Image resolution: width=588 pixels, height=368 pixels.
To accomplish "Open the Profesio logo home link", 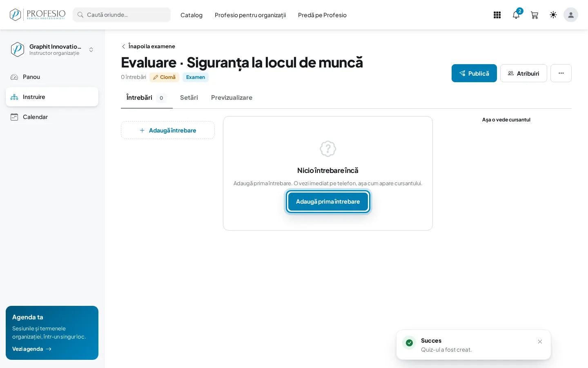I will 38,15.
